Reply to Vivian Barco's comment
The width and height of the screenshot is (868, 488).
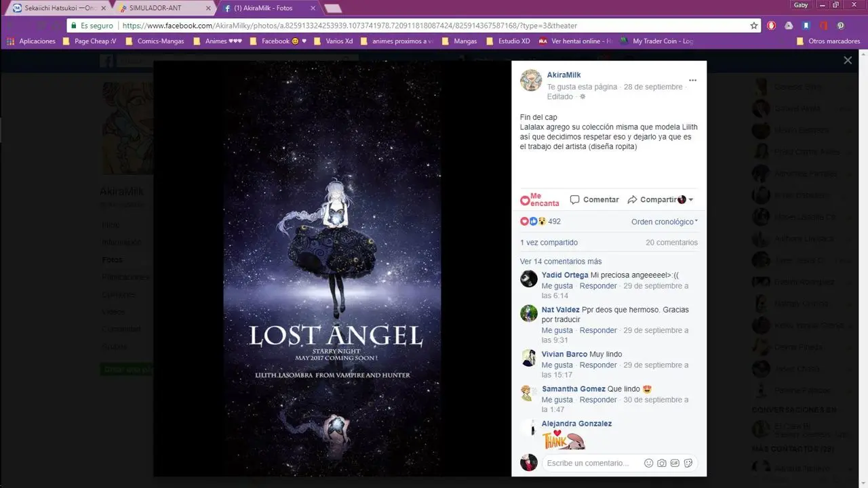(x=598, y=365)
